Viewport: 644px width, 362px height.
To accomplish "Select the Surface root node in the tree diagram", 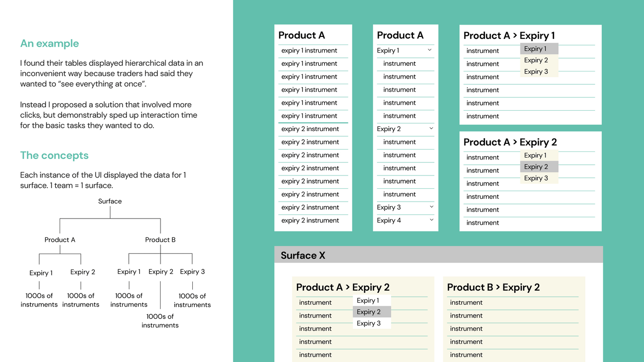I will click(110, 201).
